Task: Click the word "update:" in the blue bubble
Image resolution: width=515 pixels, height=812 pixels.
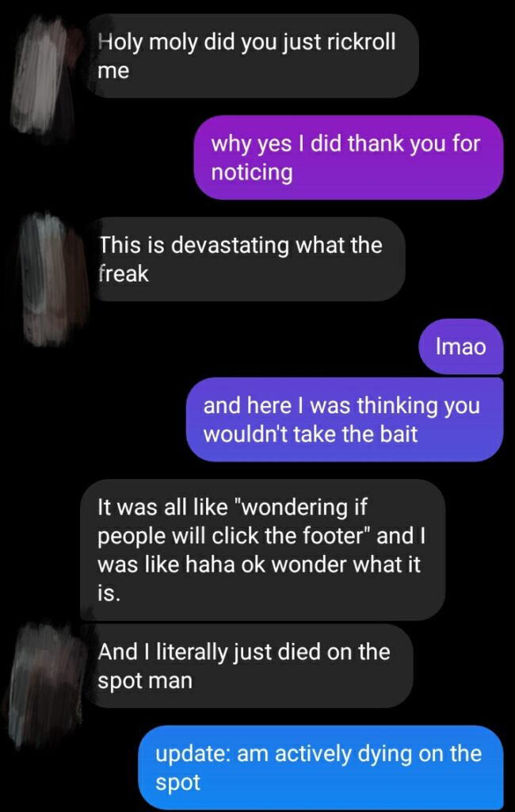Action: (193, 755)
